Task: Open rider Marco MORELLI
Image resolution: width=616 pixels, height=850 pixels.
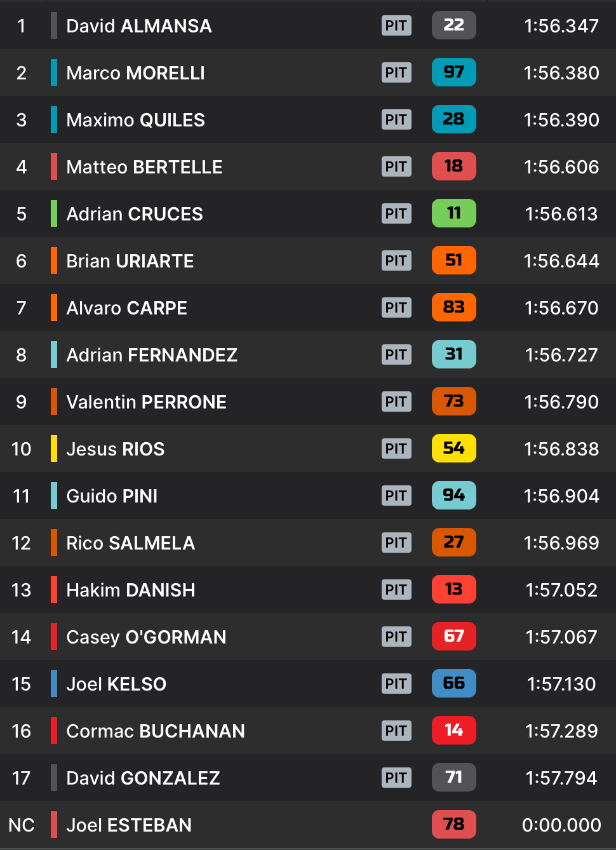Action: click(135, 73)
